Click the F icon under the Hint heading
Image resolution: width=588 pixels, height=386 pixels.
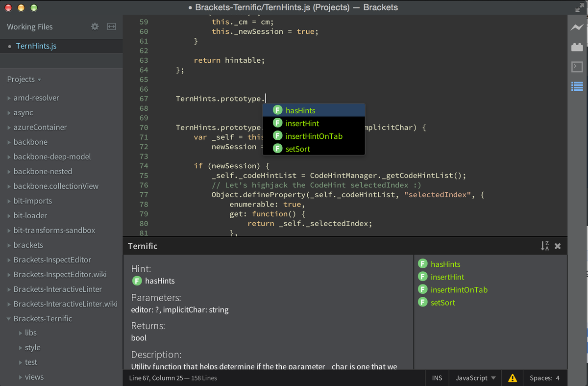tap(137, 281)
